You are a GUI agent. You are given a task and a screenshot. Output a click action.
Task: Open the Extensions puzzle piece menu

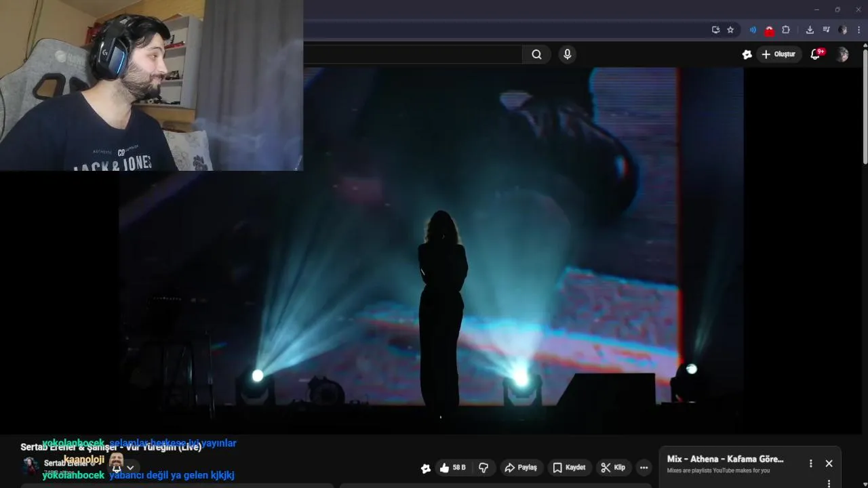tap(786, 30)
